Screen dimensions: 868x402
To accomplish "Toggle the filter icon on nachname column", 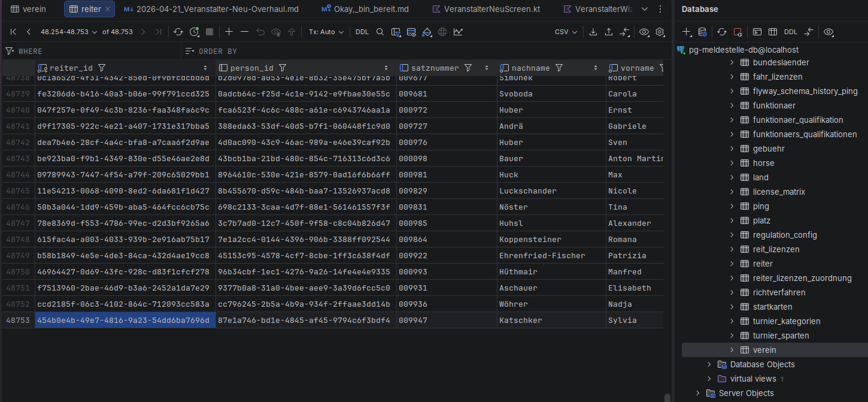I will click(x=559, y=68).
